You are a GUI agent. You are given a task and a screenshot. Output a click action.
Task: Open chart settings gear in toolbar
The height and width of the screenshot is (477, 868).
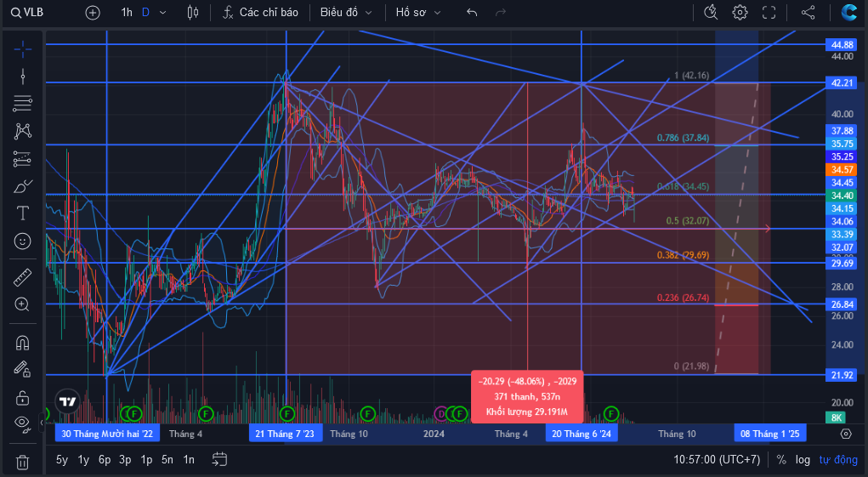coord(740,12)
